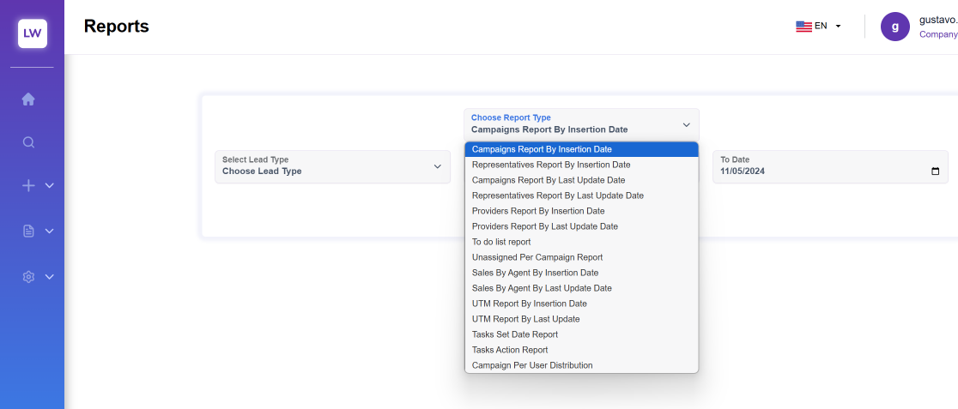Click the US flag language icon
The height and width of the screenshot is (409, 958).
803,27
